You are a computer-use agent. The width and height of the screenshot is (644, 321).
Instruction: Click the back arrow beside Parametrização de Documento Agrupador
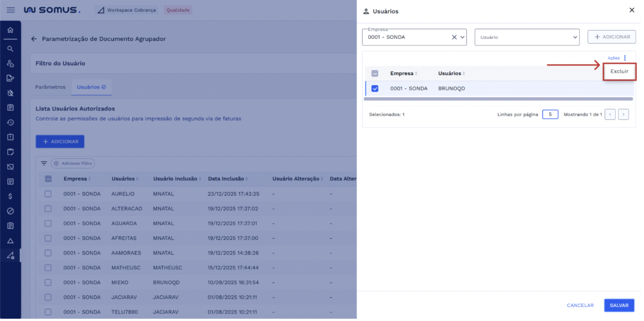point(34,39)
